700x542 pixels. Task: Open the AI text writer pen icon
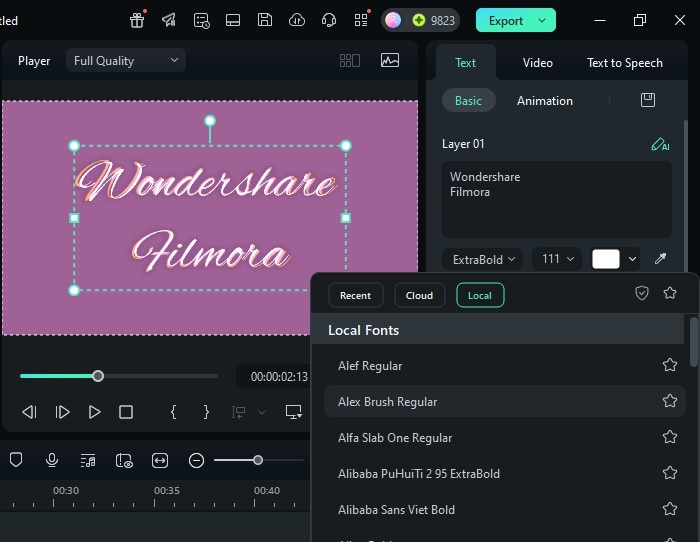click(x=660, y=144)
